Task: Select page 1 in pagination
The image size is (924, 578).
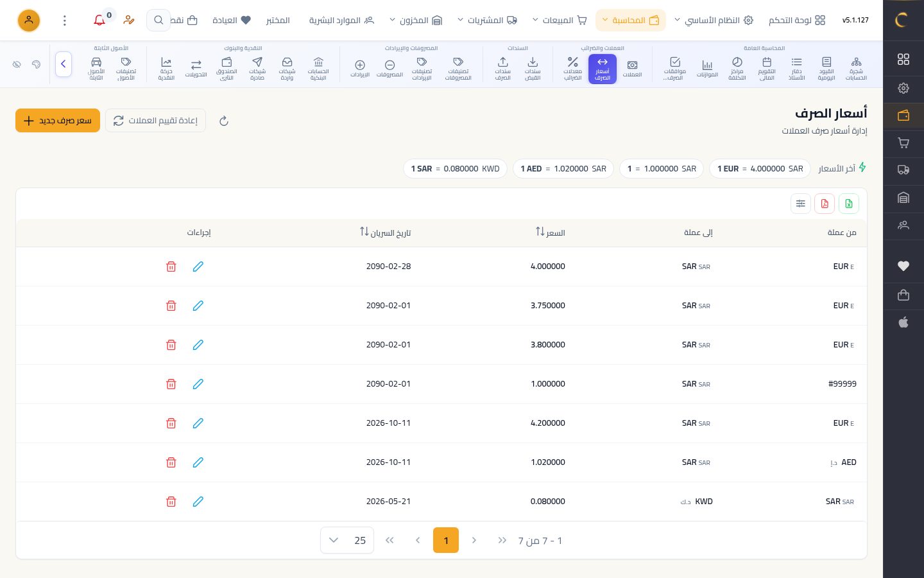Action: coord(446,541)
